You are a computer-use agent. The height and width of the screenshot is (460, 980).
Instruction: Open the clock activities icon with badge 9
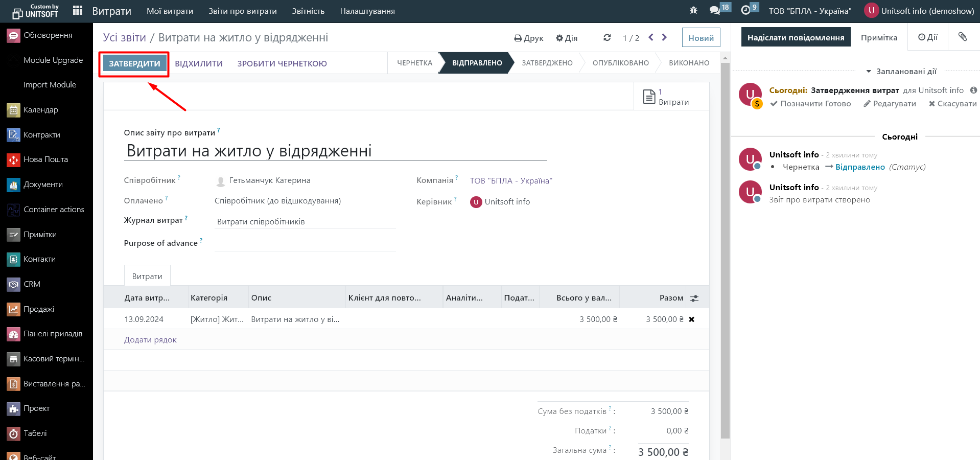click(x=745, y=11)
